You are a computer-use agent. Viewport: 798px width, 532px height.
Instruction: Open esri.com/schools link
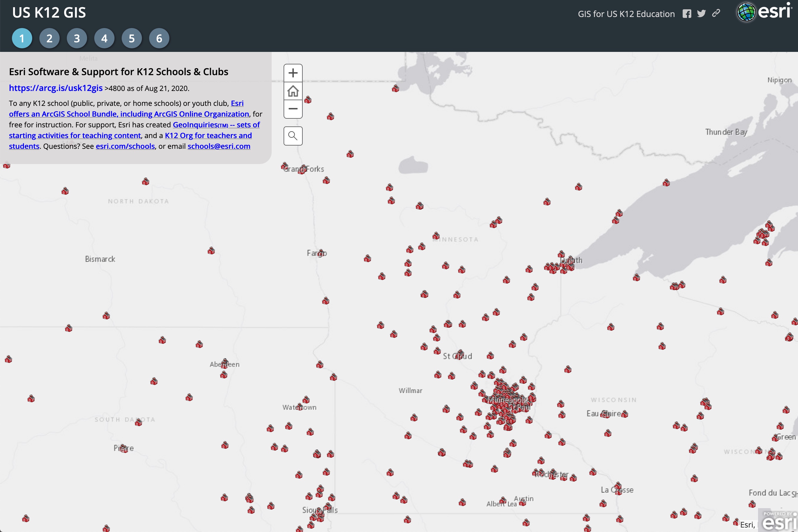(x=125, y=146)
